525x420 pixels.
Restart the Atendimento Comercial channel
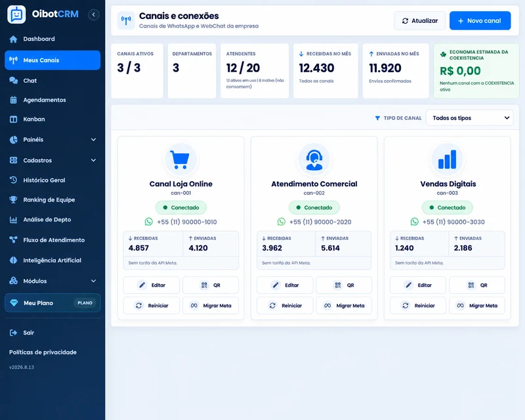pos(285,305)
